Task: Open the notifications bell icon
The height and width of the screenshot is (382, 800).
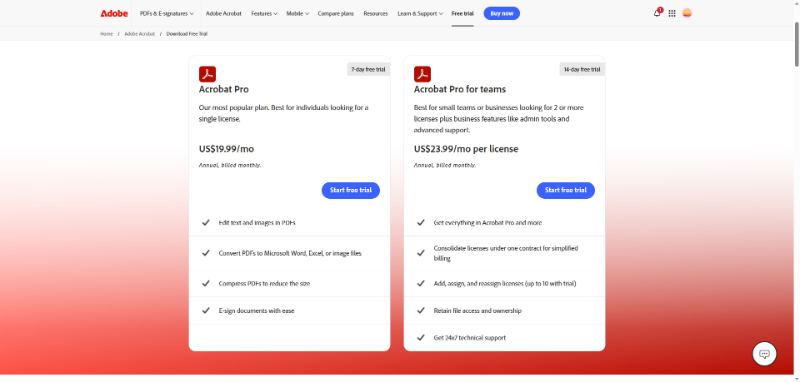Action: [657, 13]
